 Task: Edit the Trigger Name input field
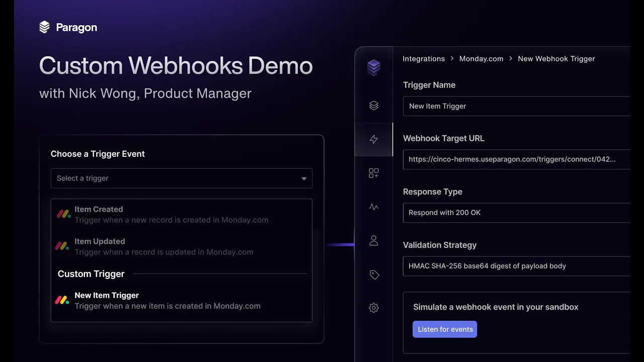[516, 106]
